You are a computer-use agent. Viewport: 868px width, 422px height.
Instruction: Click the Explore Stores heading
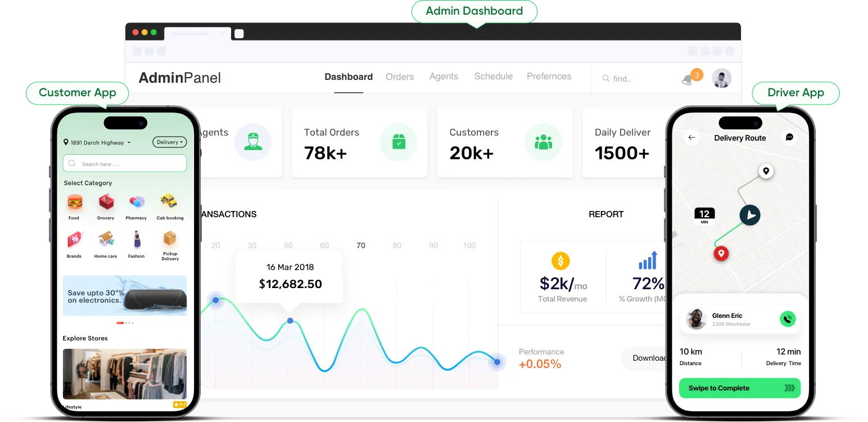point(85,338)
